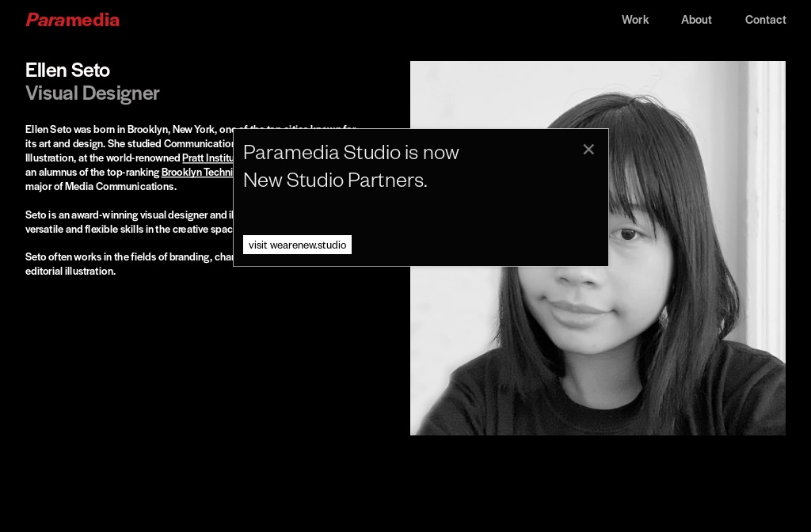Click the Paramedia logo
Image resolution: width=811 pixels, height=532 pixels.
(x=73, y=20)
